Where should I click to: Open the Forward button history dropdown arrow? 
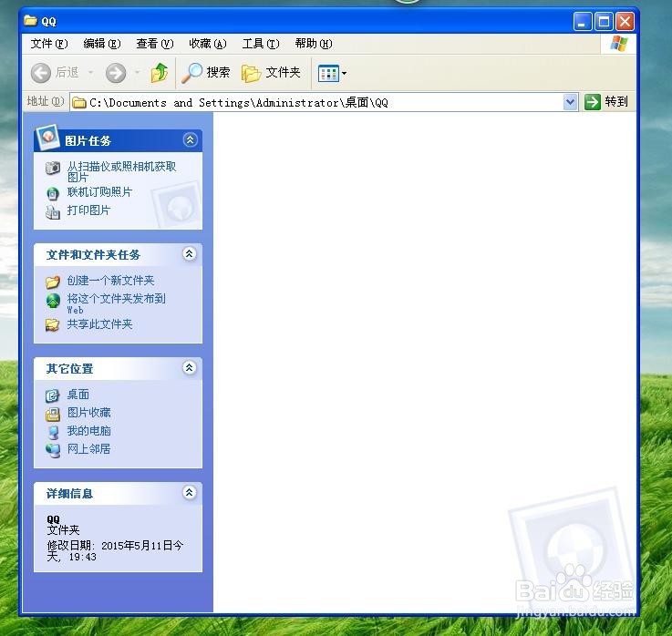coord(138,72)
